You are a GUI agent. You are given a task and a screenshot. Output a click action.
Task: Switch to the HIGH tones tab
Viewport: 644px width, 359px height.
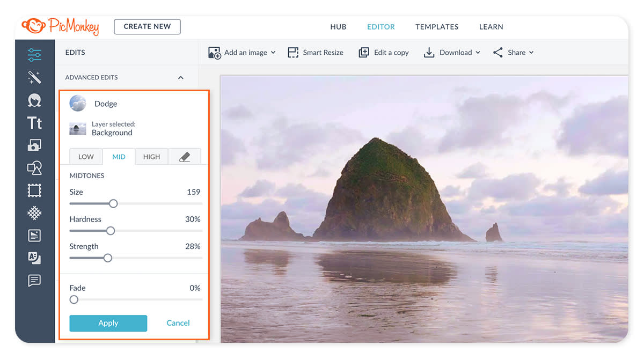pyautogui.click(x=151, y=157)
